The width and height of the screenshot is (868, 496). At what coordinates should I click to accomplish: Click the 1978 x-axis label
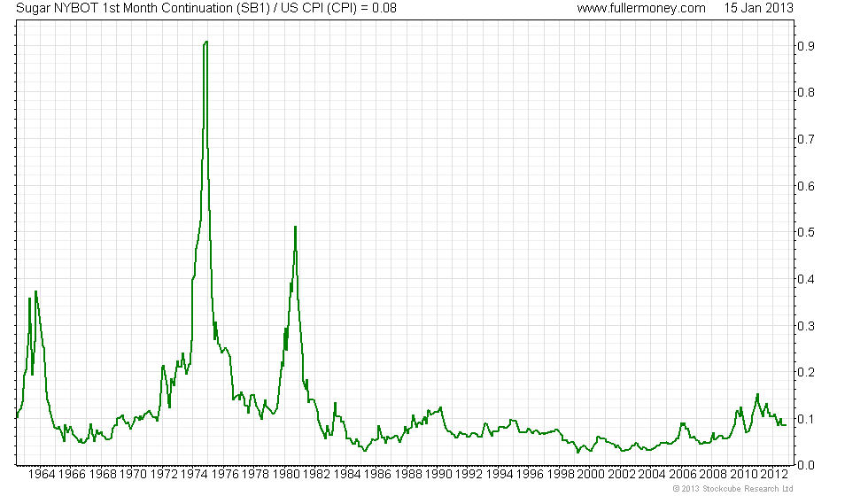(x=255, y=475)
